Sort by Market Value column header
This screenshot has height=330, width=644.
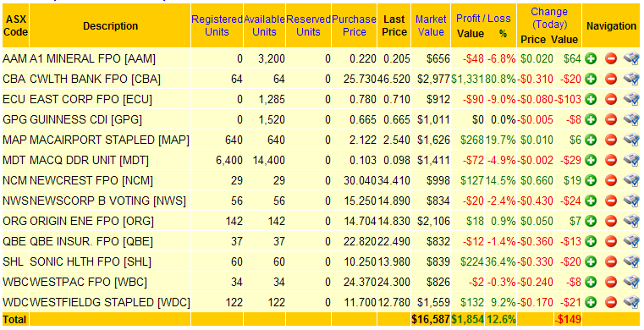click(431, 25)
